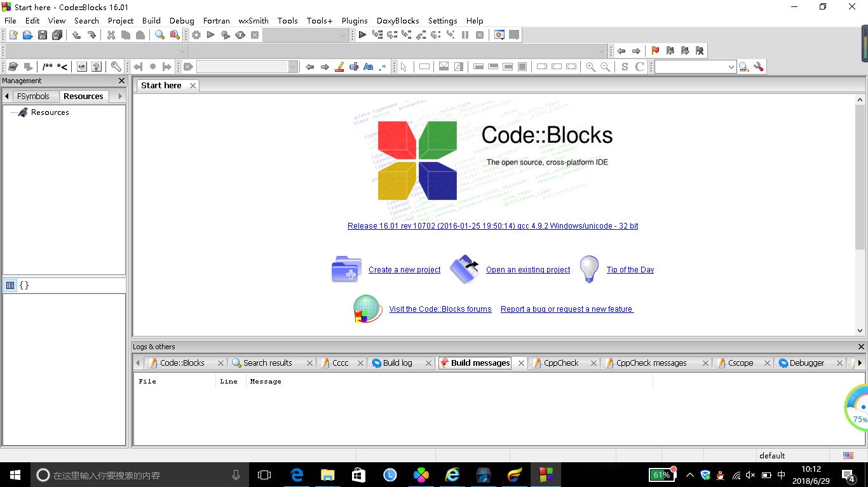Clear all bookmarks with the crossed flag icon

pos(700,51)
